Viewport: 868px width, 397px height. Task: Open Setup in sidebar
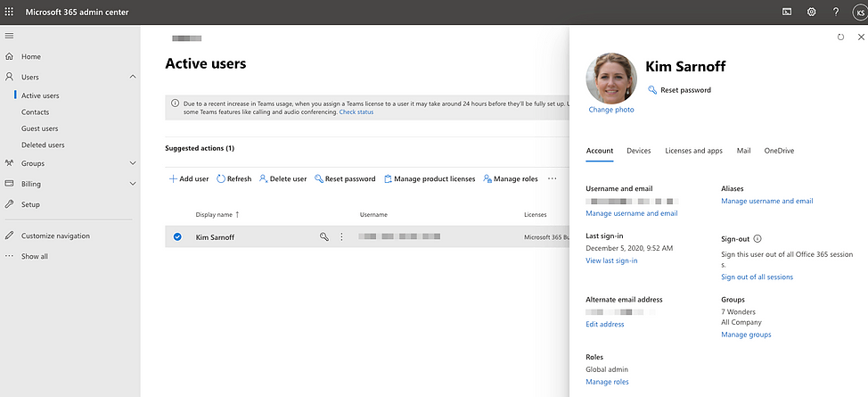point(30,204)
